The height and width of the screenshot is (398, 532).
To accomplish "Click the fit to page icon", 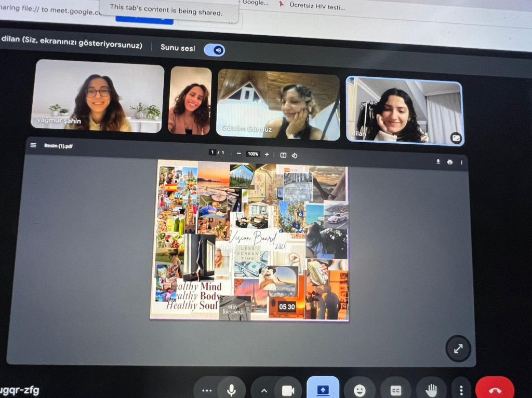I will coord(283,155).
